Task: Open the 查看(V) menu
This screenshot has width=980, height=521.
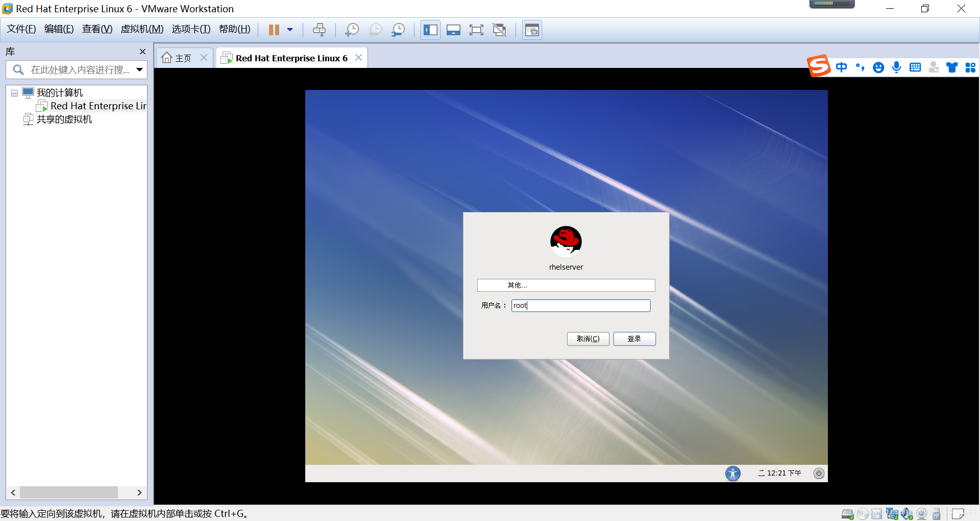Action: point(97,29)
